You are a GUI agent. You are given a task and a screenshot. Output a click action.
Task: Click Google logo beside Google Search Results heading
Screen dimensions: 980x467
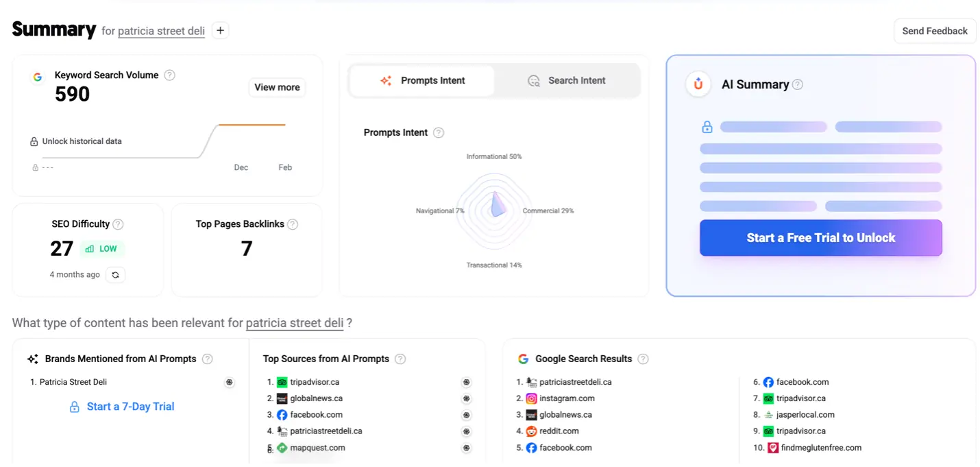[x=524, y=359]
